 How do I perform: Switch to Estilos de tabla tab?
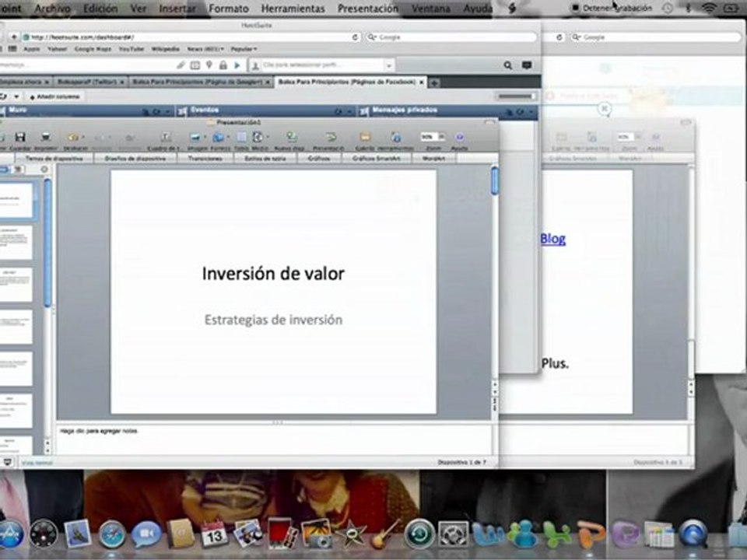pyautogui.click(x=265, y=158)
